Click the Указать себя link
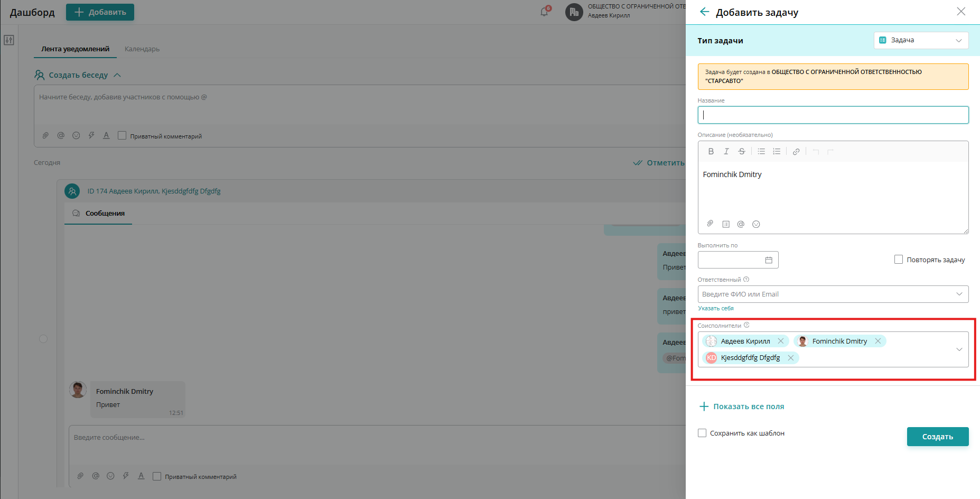The image size is (980, 499). pyautogui.click(x=716, y=308)
